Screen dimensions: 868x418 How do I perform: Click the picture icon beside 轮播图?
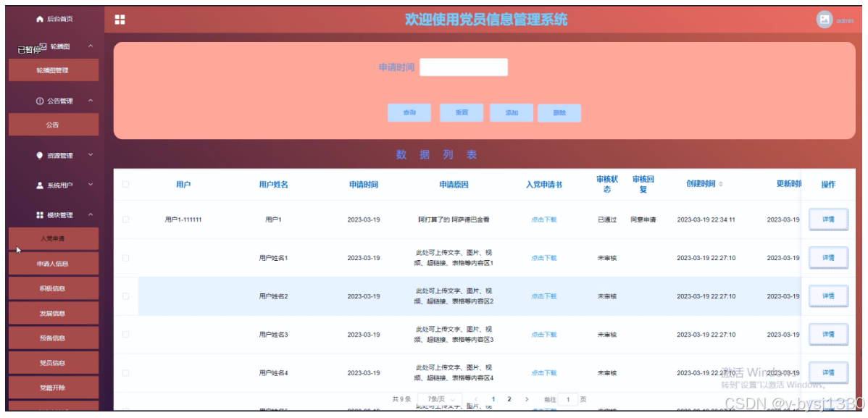click(43, 46)
